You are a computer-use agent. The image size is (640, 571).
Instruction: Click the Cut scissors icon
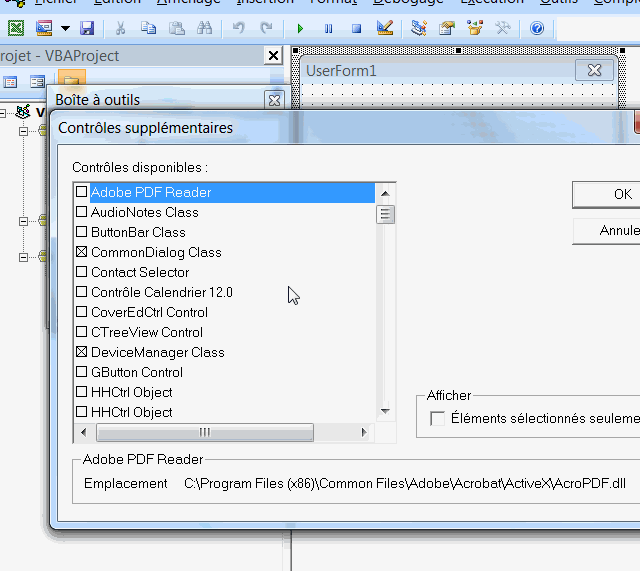pyautogui.click(x=120, y=28)
